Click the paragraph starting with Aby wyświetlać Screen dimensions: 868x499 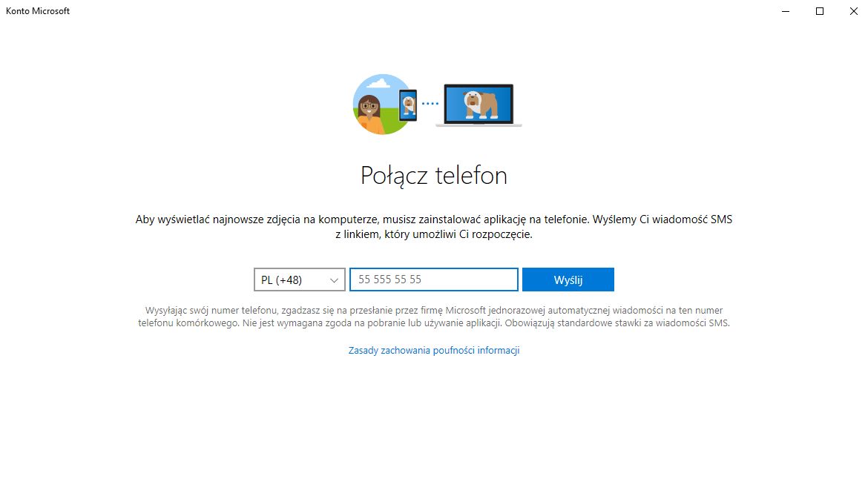pos(434,227)
